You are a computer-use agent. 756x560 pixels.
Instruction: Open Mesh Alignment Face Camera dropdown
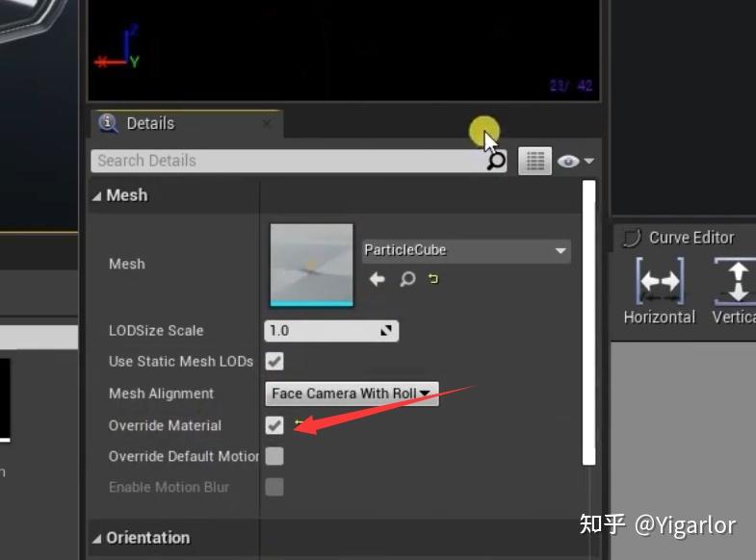point(352,394)
